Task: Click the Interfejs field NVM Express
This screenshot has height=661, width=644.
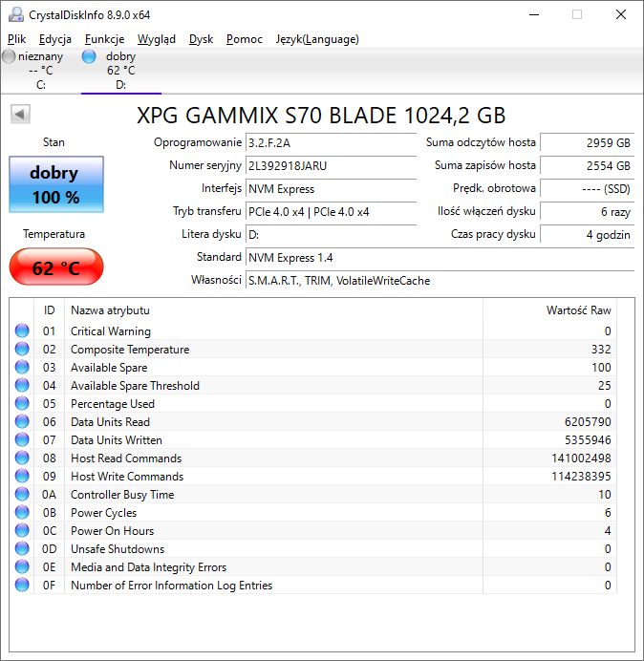Action: click(x=331, y=188)
